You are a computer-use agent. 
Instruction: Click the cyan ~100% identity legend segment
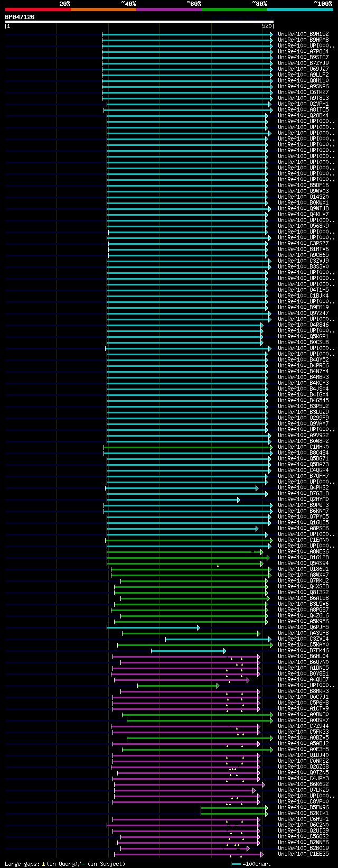coord(300,10)
